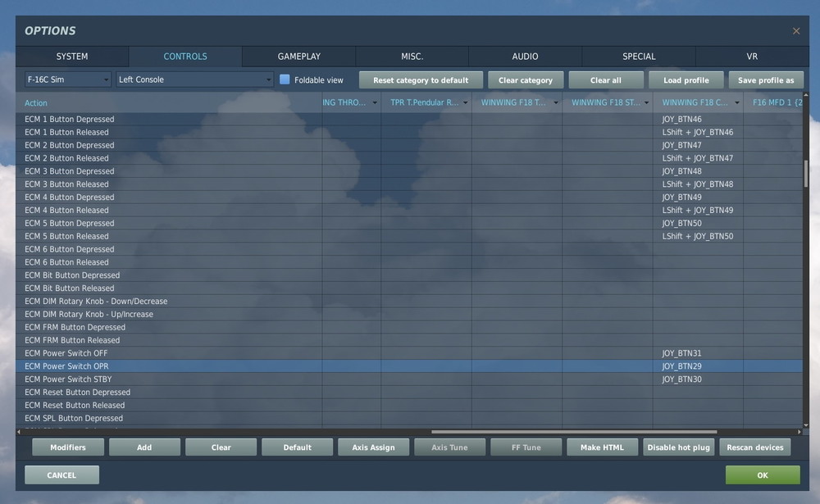Open the MISC. options tab
The image size is (820, 504).
pos(412,57)
